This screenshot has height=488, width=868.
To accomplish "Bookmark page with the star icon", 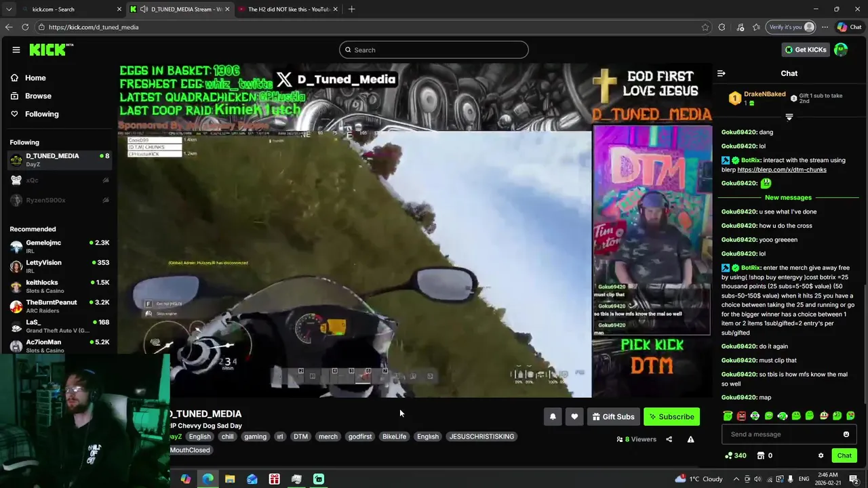I will click(x=705, y=27).
